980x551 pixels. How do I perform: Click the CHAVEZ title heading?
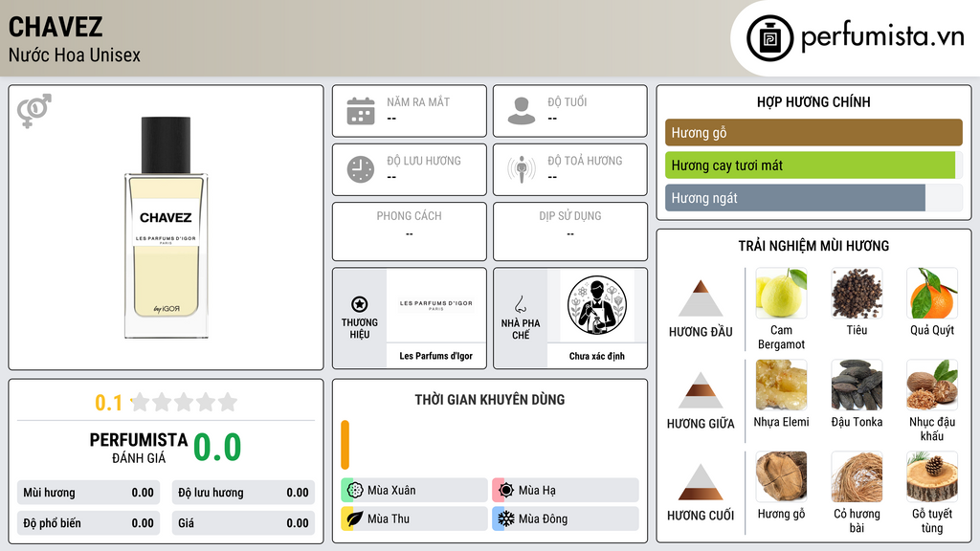pos(56,27)
